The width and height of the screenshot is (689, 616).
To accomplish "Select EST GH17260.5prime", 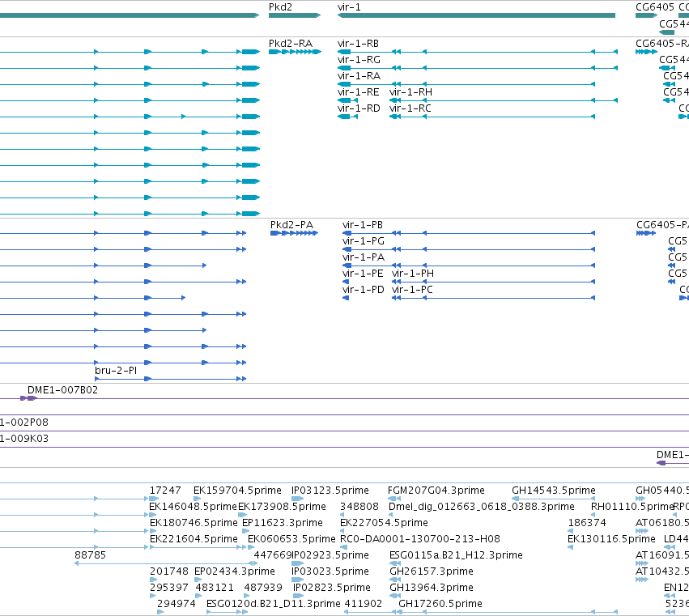I will point(440,605).
